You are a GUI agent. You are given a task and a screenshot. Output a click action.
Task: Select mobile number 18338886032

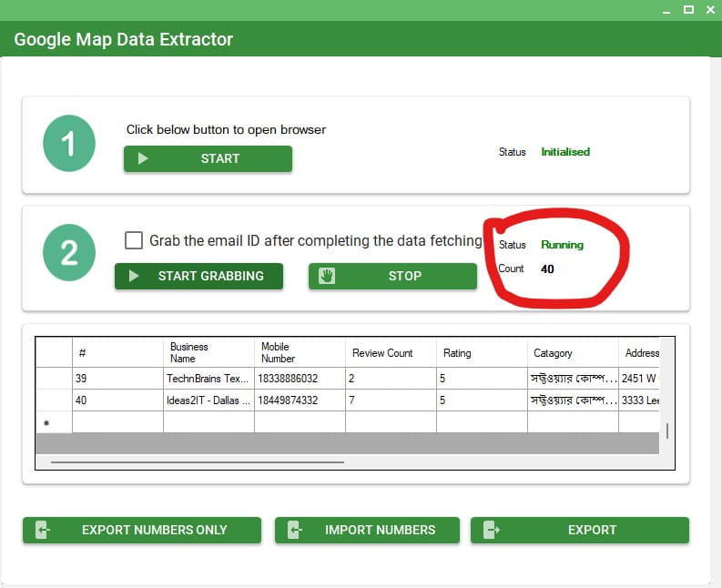pyautogui.click(x=300, y=379)
